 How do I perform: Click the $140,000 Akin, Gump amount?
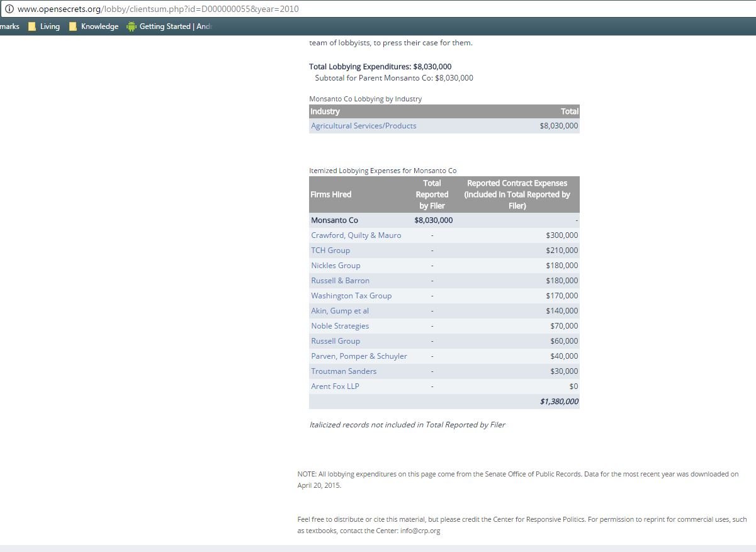tap(562, 311)
